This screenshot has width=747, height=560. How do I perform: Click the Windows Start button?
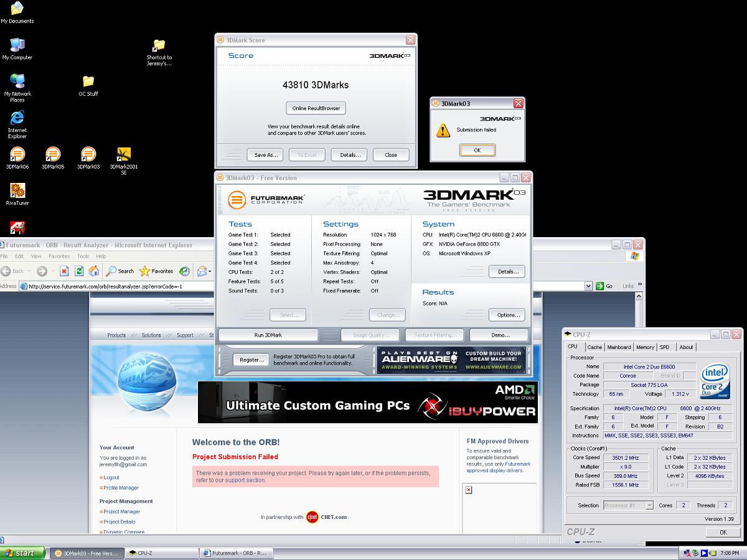23,553
